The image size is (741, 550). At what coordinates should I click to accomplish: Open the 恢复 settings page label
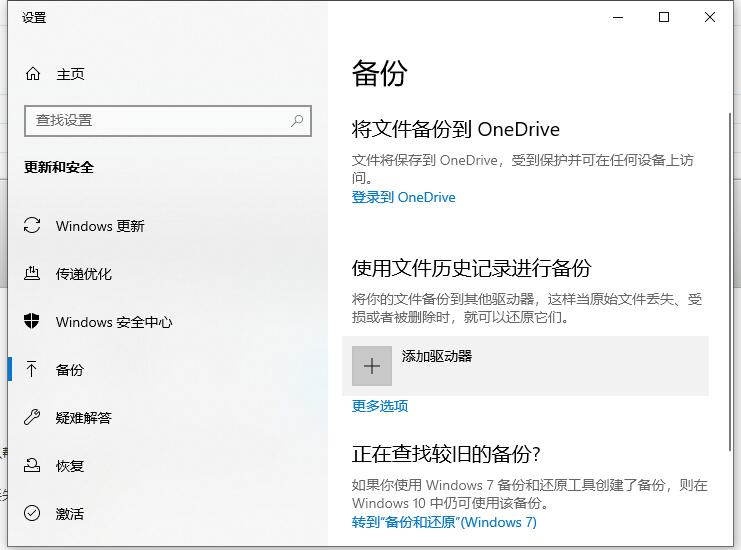(70, 466)
